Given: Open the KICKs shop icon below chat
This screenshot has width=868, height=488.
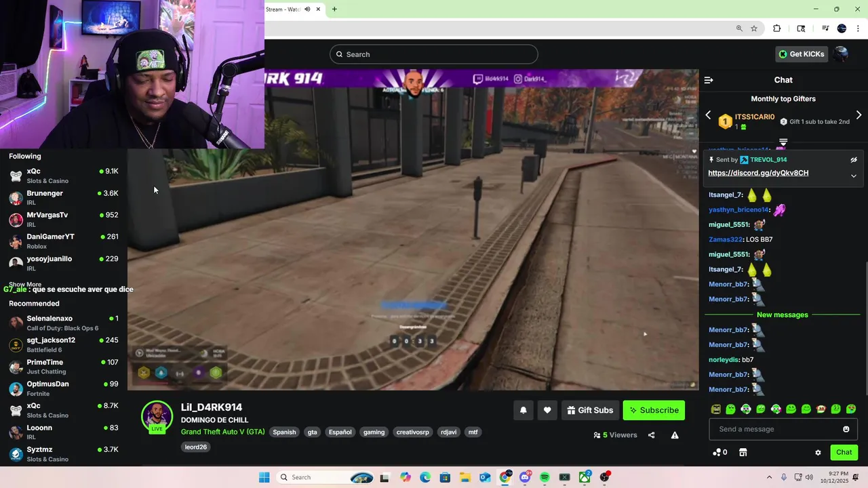Looking at the screenshot, I should click(743, 453).
